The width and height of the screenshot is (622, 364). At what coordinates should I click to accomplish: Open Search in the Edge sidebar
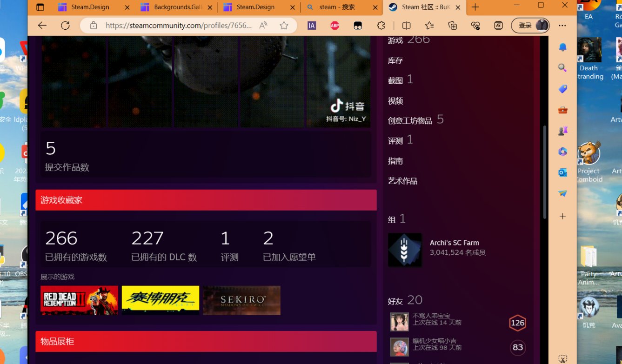tap(562, 68)
